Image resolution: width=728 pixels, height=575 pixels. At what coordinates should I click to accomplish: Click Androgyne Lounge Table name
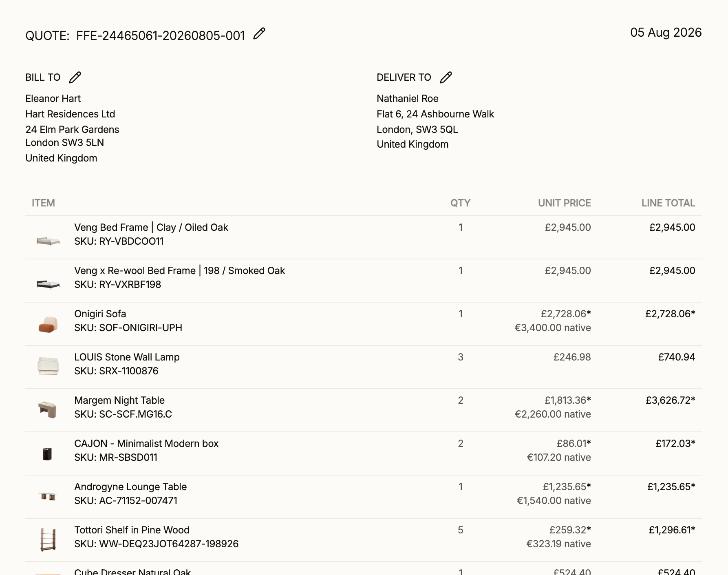(x=130, y=487)
